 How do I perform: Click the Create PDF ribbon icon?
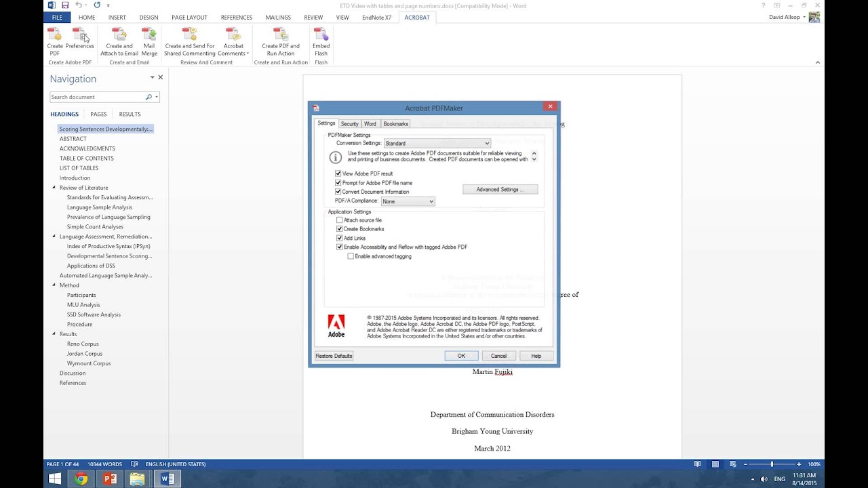[x=55, y=41]
